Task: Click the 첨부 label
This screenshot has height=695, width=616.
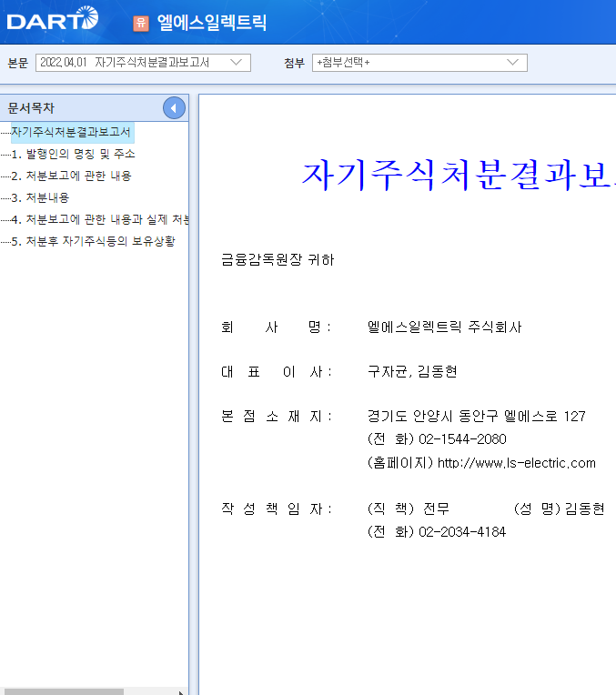Action: click(295, 63)
